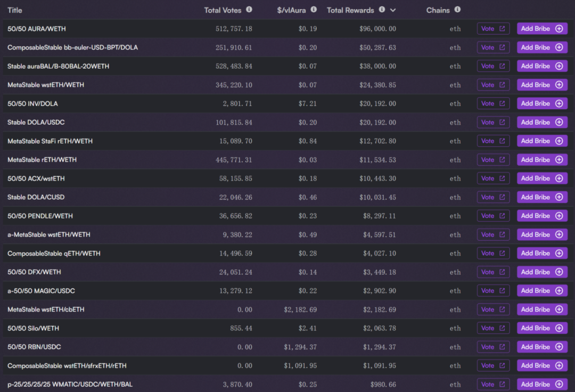Screen dimensions: 575x392
Task: Select the Stable auraBAL/B-80BAL-20WETH row title
Action: pos(59,66)
